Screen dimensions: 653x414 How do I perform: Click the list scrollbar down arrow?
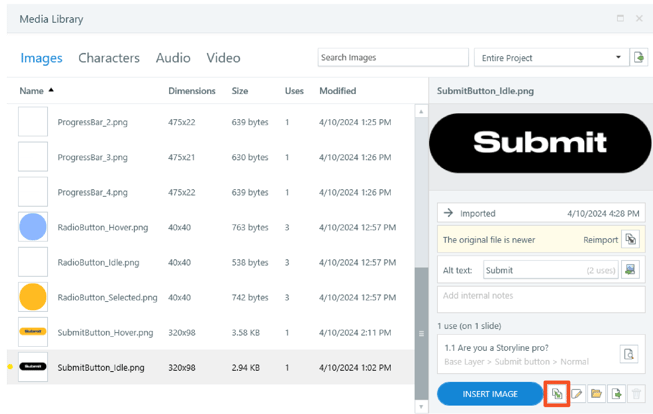click(x=421, y=407)
